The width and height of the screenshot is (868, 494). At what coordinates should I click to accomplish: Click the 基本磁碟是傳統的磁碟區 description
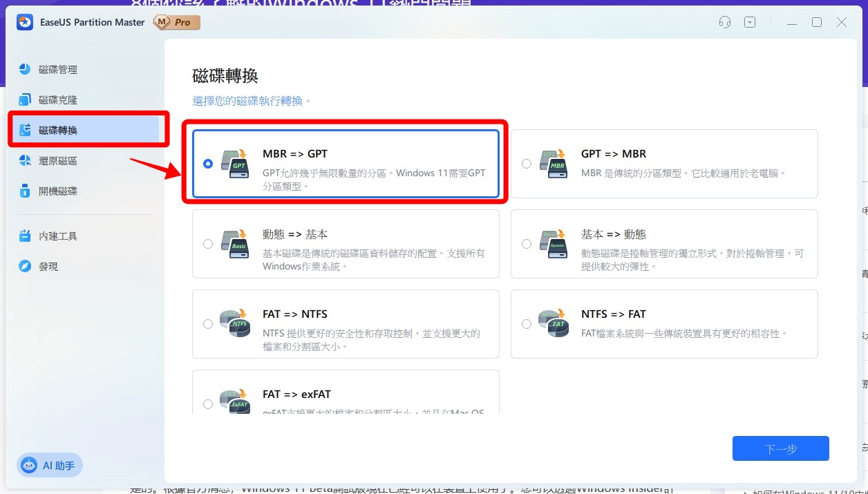(x=374, y=259)
